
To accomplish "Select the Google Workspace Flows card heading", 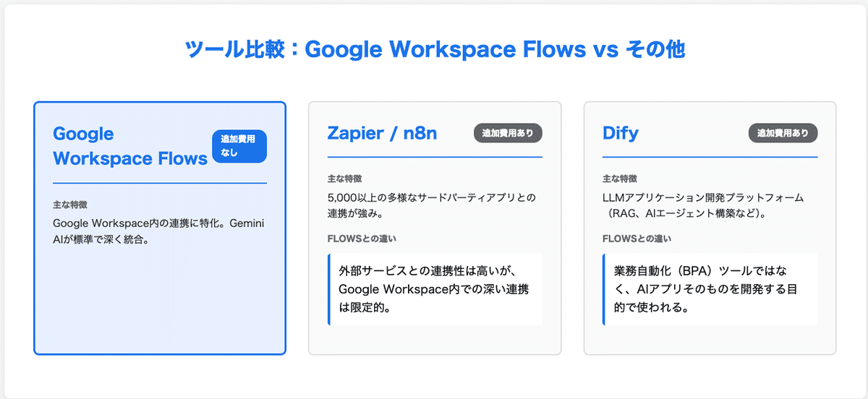I will pyautogui.click(x=130, y=146).
